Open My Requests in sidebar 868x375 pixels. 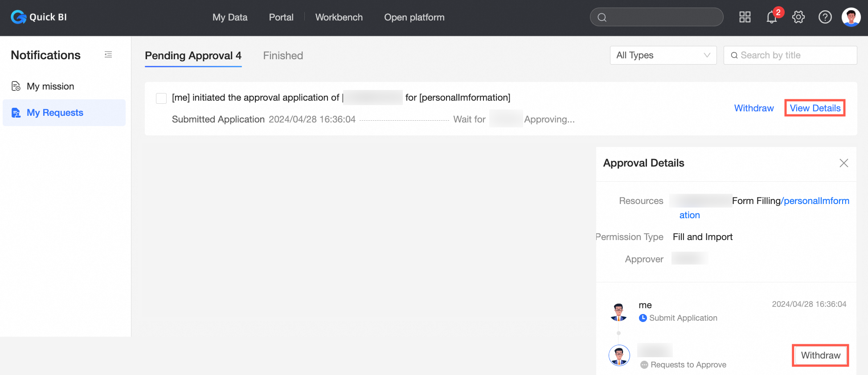tap(55, 113)
